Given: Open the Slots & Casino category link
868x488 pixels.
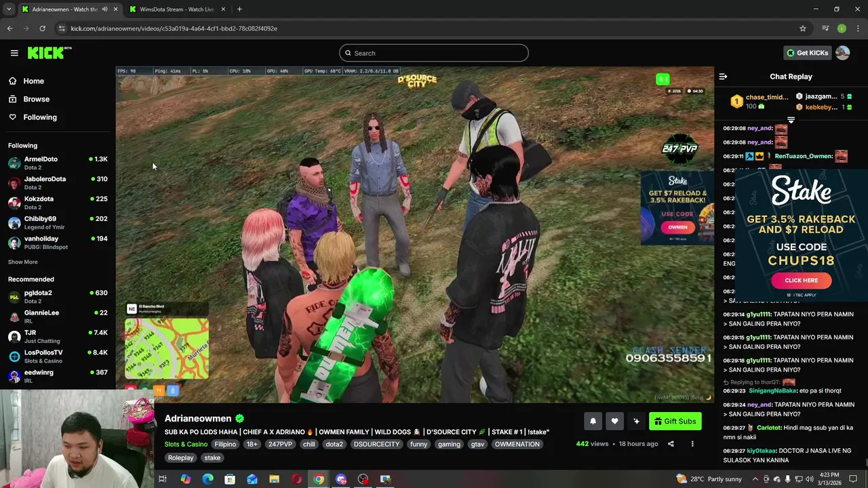Looking at the screenshot, I should point(186,444).
